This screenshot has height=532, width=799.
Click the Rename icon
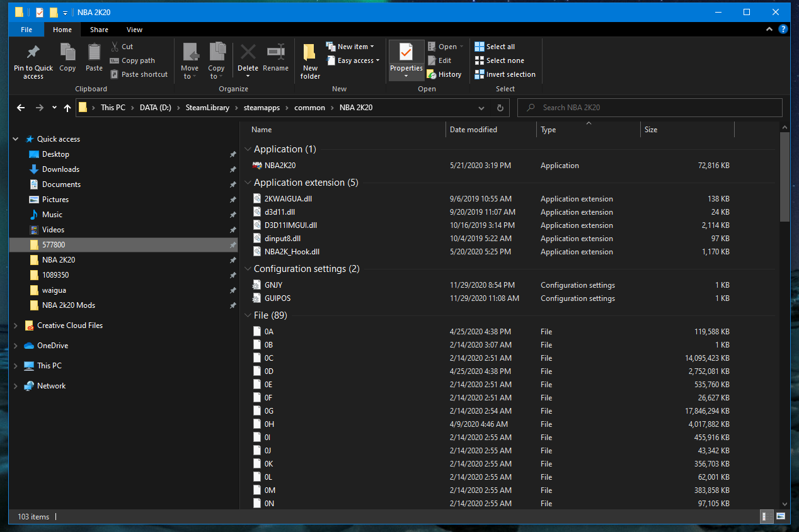point(275,52)
